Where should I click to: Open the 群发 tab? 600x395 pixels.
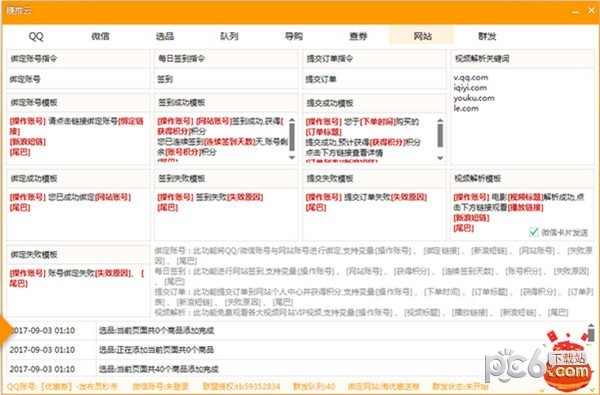click(487, 36)
